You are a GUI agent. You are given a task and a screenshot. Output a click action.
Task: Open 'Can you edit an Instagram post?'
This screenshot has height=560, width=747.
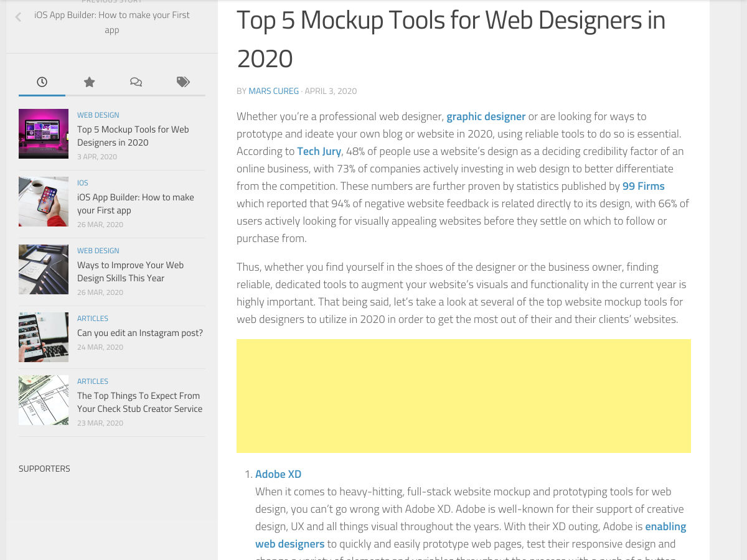click(140, 333)
